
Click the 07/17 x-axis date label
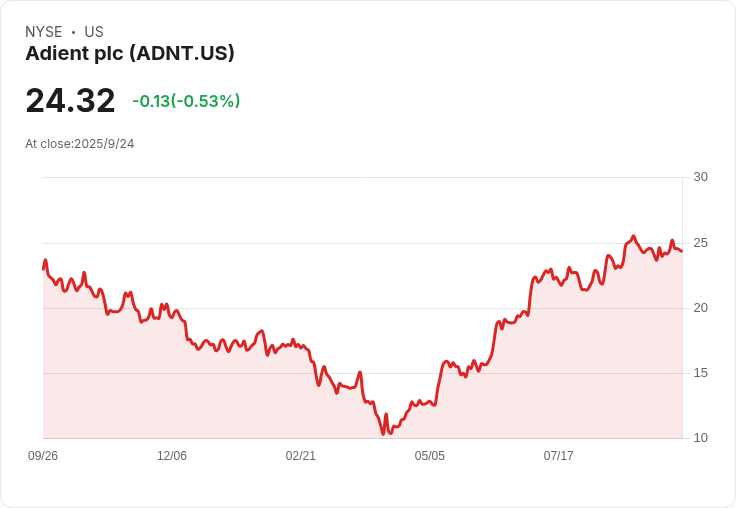tap(559, 456)
